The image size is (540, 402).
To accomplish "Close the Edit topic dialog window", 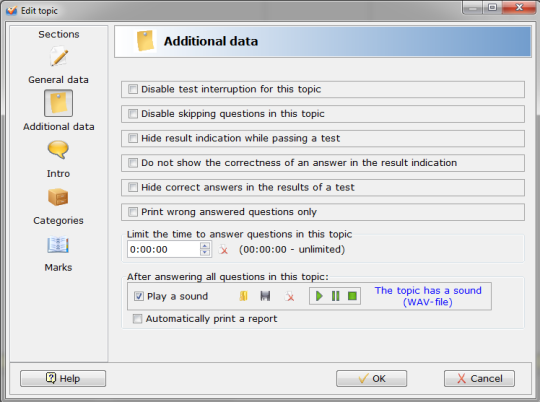I will coord(519,7).
